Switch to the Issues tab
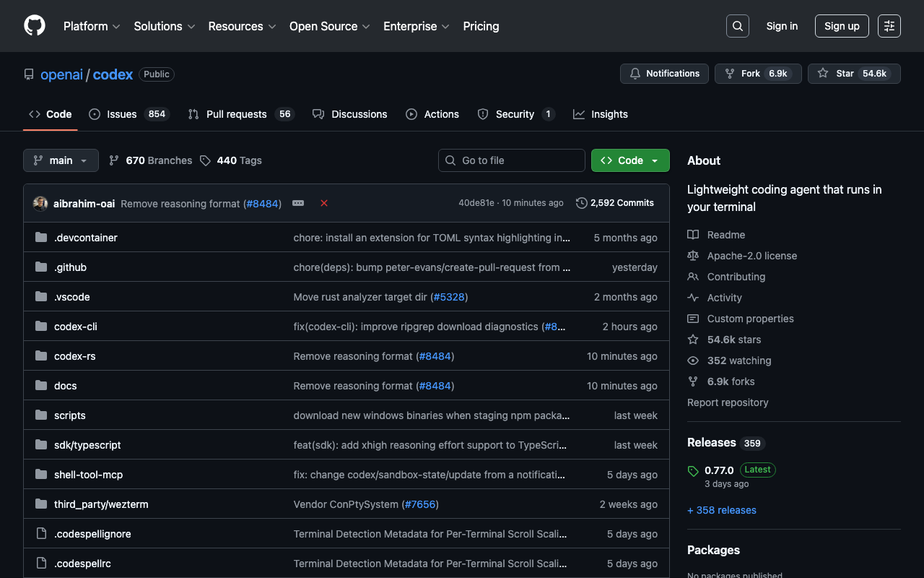 point(128,114)
